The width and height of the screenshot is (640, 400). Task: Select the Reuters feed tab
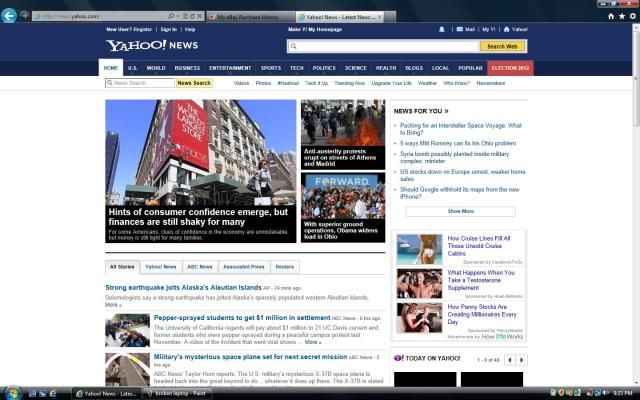284,267
